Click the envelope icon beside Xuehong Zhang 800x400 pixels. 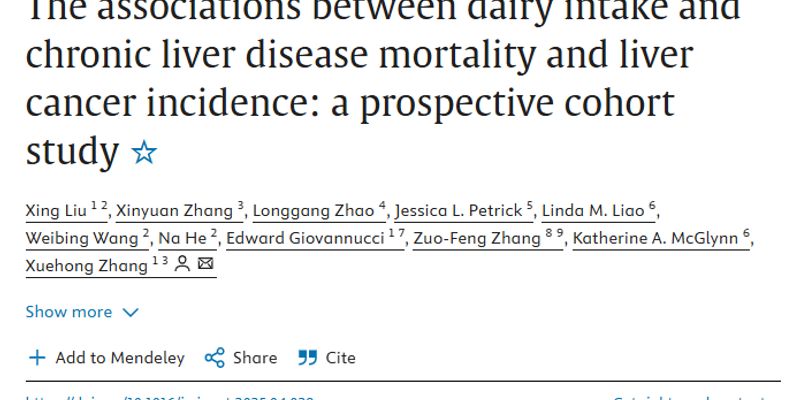click(x=206, y=264)
